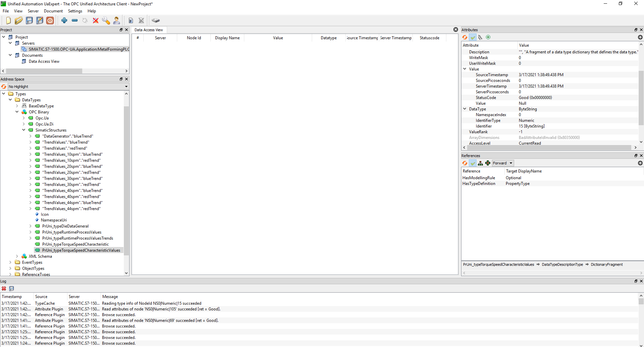The width and height of the screenshot is (644, 347).
Task: Expand the XML Schema tree node
Action: coord(17,256)
